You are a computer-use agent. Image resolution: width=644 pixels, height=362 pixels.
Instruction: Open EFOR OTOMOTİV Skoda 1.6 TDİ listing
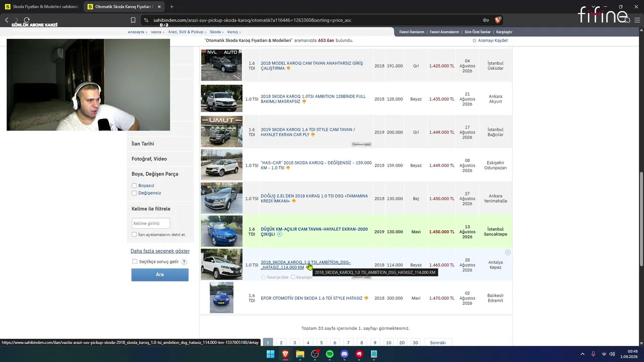(x=311, y=298)
